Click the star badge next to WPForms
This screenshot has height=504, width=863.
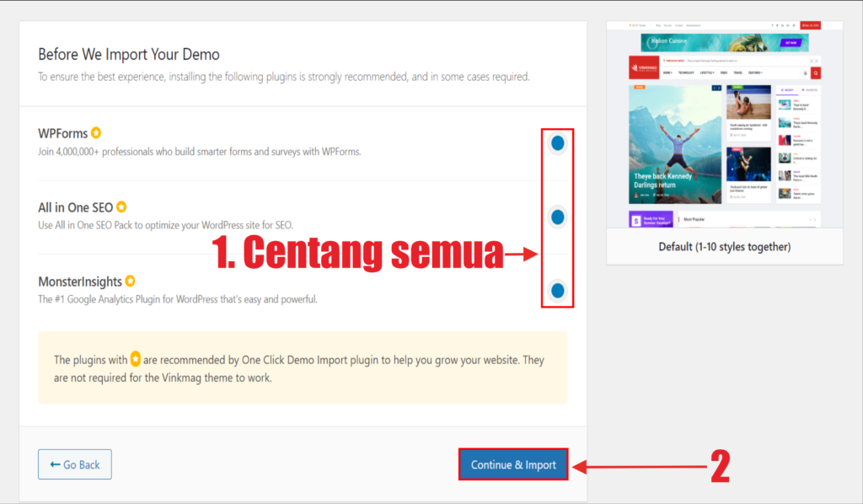(96, 133)
